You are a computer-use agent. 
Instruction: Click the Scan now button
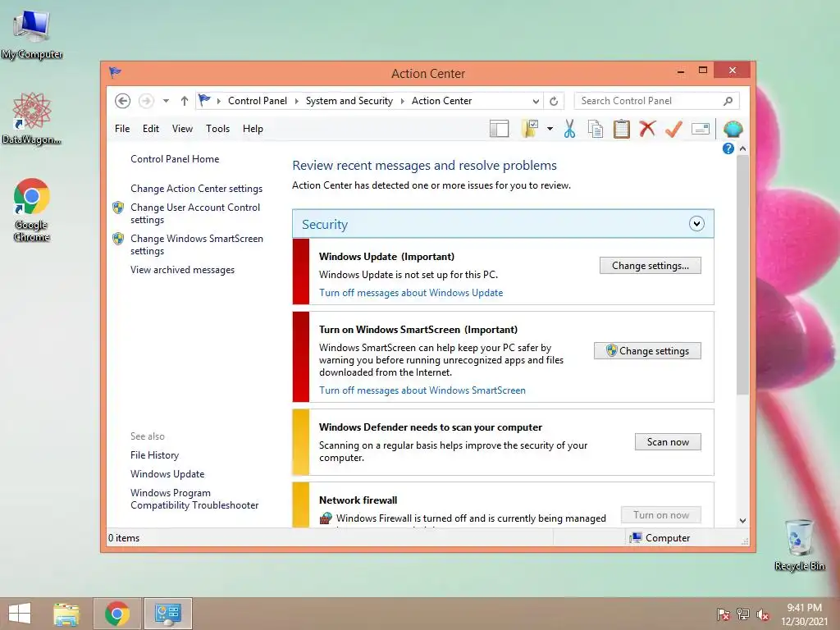click(x=668, y=442)
